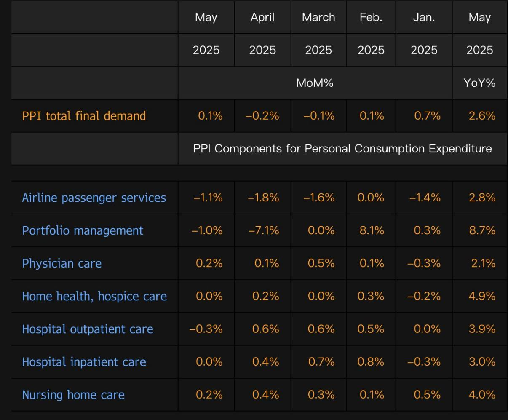Open the Airline passenger services link
Screen dimensions: 508x420
(x=94, y=198)
